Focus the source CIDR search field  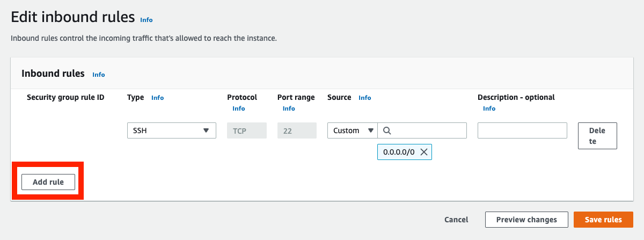(x=422, y=130)
